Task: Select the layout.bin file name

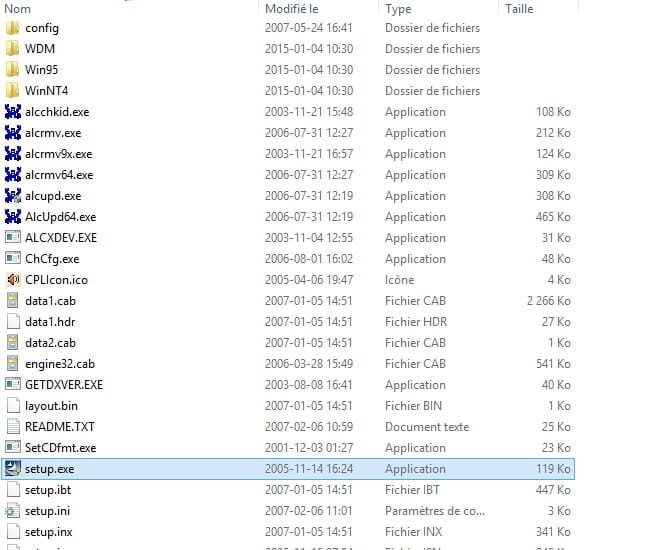Action: [x=51, y=406]
